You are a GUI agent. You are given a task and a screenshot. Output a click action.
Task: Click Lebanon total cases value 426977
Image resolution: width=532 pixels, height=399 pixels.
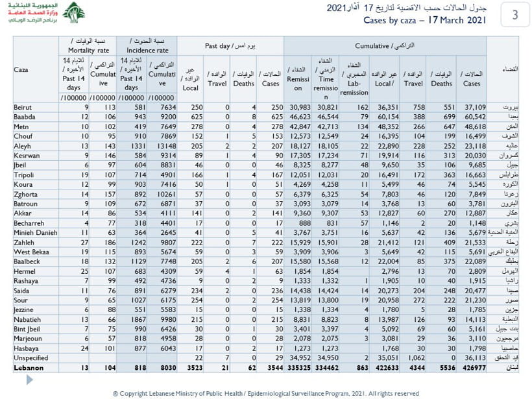(474, 368)
